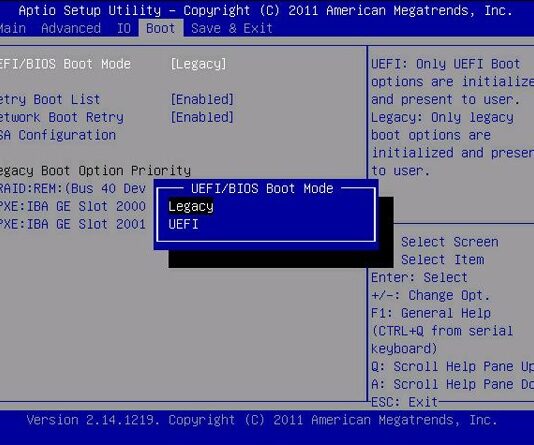Viewport: 534px width, 445px height.
Task: Select the RAID:REM boot option entry
Action: (73, 188)
